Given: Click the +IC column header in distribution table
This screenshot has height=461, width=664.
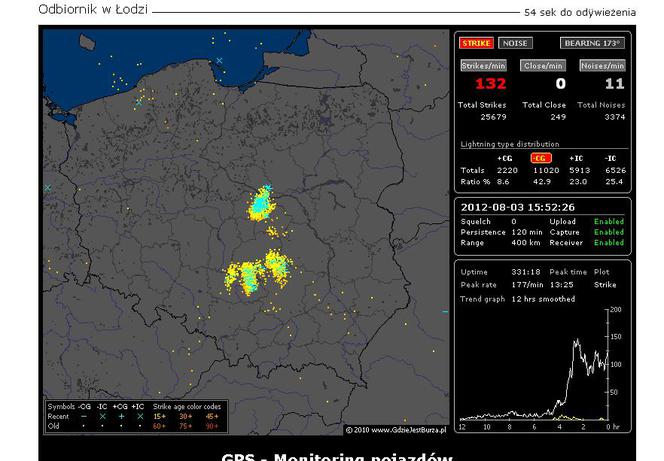Looking at the screenshot, I should click(x=576, y=158).
